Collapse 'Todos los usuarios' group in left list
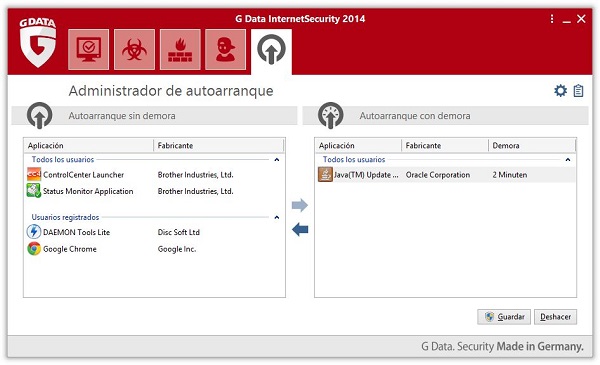This screenshot has width=600, height=365. pyautogui.click(x=277, y=160)
